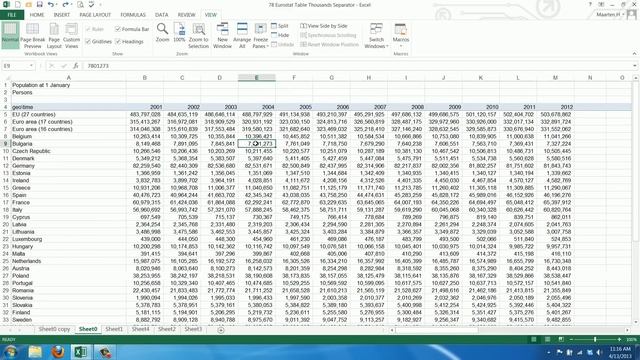Click the zoom slider handle in status bar
640x360 pixels.
point(595,339)
